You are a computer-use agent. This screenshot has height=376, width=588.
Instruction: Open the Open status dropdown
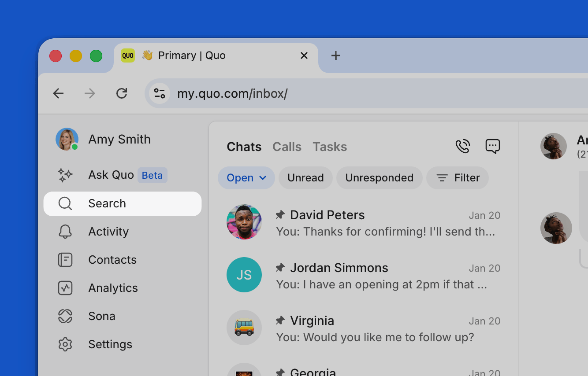click(x=246, y=178)
